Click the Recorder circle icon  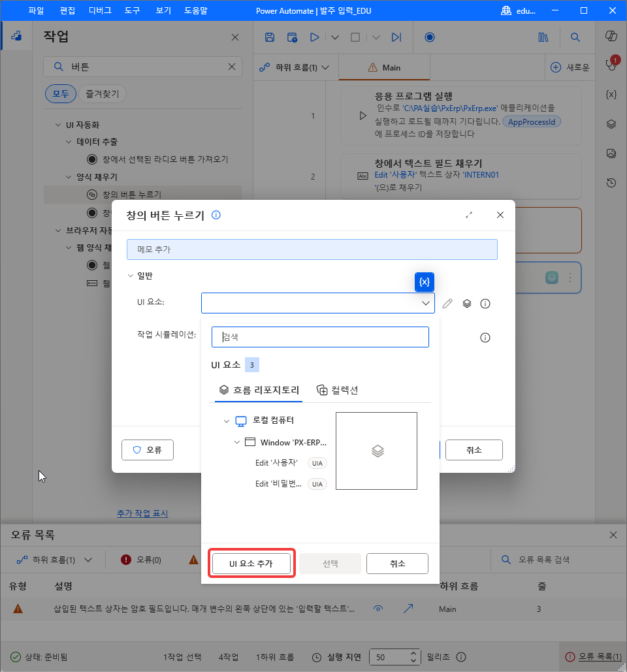429,37
